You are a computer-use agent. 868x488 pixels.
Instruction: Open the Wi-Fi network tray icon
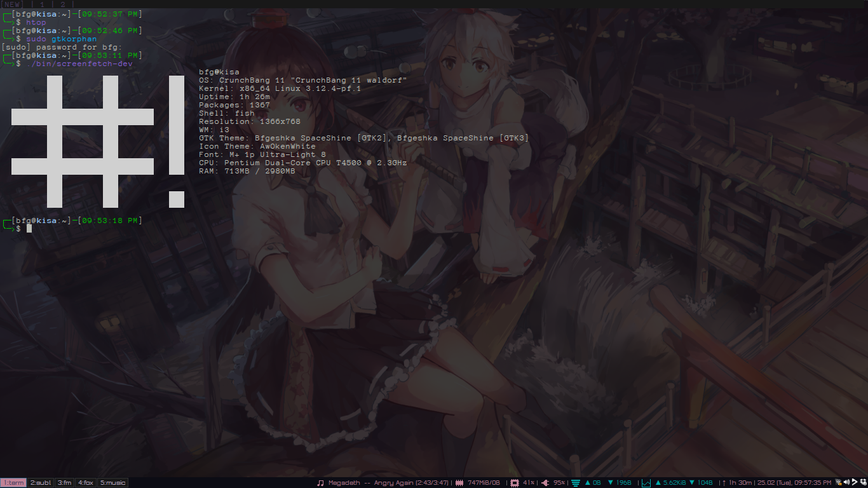[839, 483]
